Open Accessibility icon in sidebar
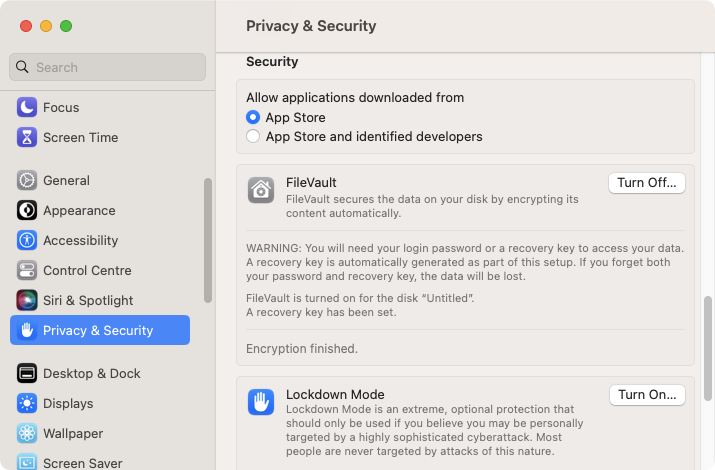The height and width of the screenshot is (470, 715). [x=27, y=240]
